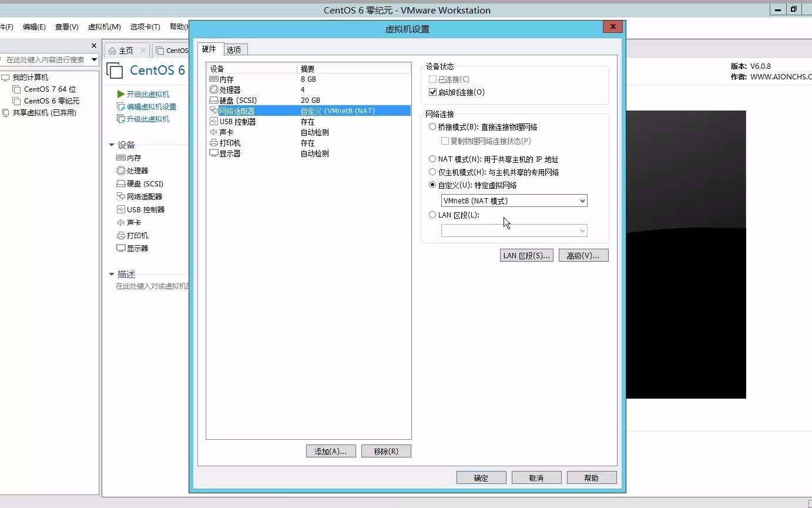Viewport: 812px width, 508px height.
Task: Click the VM black screen preview thumbnail
Action: [x=686, y=255]
